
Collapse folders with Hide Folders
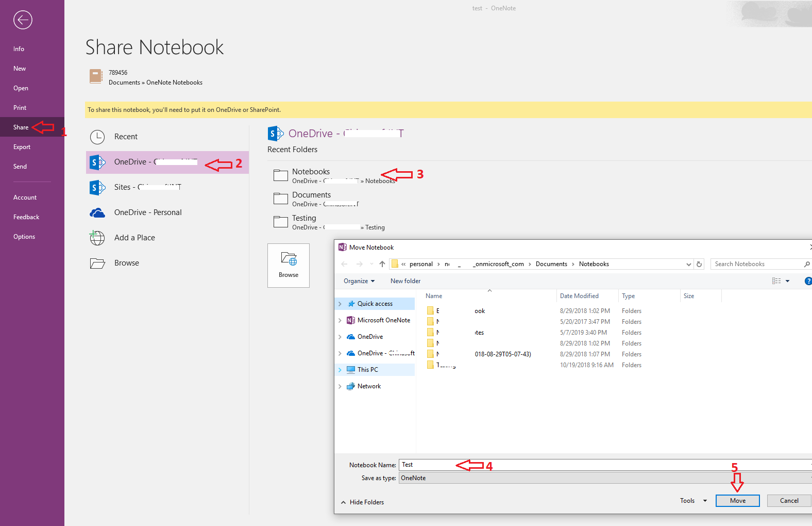pyautogui.click(x=363, y=502)
